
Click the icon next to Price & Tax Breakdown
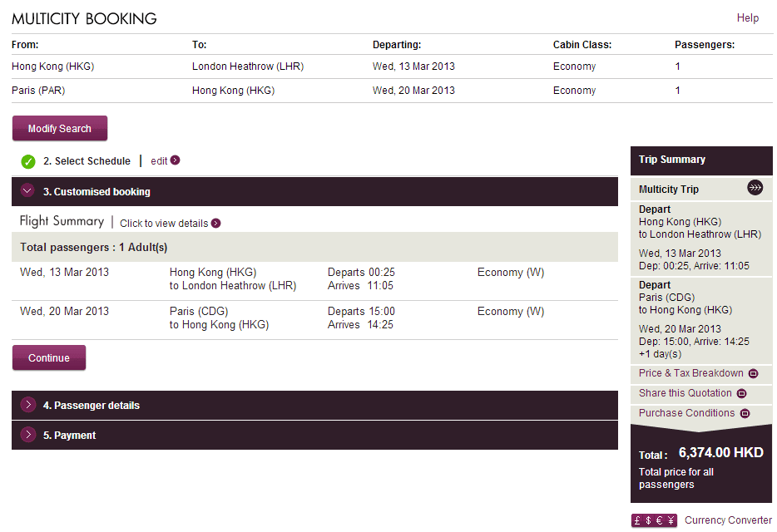(753, 374)
